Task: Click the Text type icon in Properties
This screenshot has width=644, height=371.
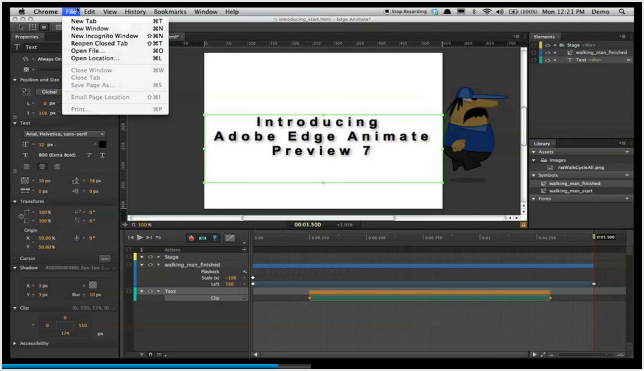Action: coord(17,47)
